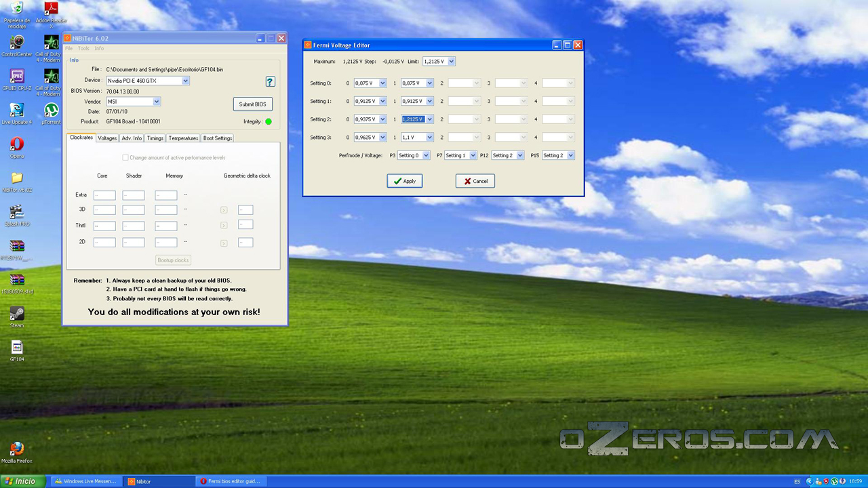Screen dimensions: 868x488
Task: Click the lightning bolt tray icon
Action: [842, 481]
